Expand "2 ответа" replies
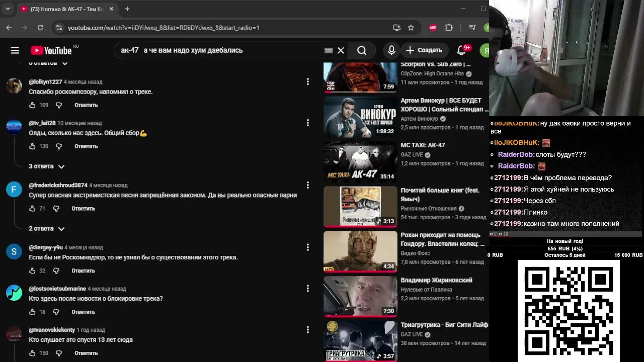The image size is (644, 362). pos(47,229)
